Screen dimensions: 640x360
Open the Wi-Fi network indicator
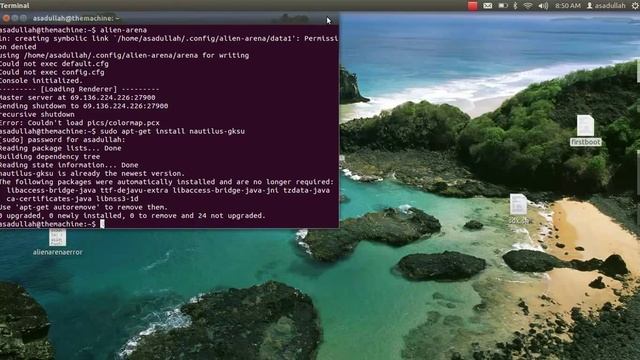pos(528,6)
